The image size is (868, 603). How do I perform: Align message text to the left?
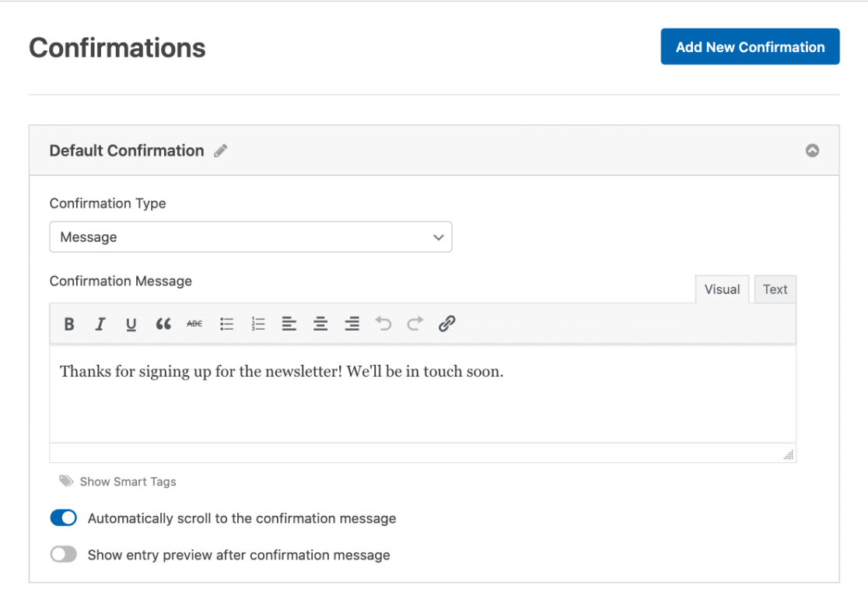point(289,324)
